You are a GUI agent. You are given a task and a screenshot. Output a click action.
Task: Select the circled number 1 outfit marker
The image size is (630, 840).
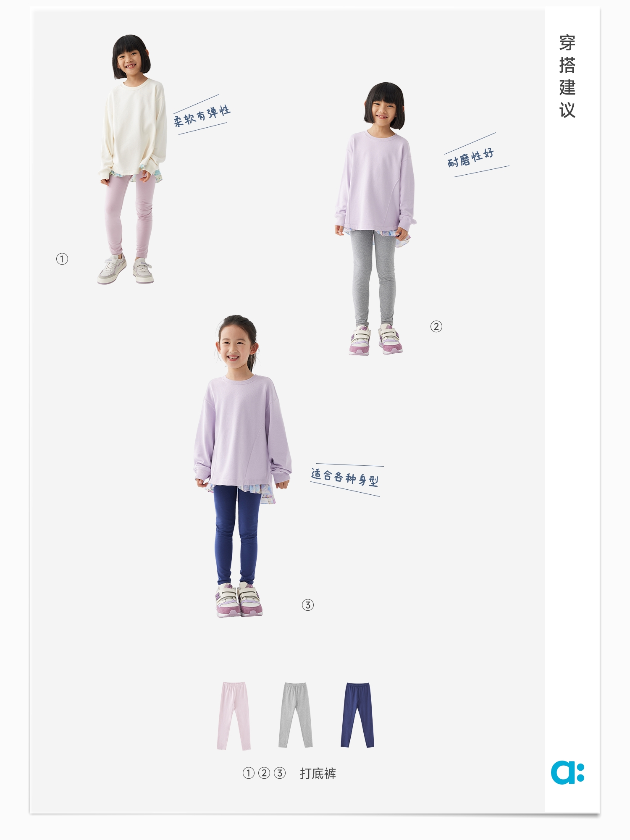pyautogui.click(x=62, y=259)
